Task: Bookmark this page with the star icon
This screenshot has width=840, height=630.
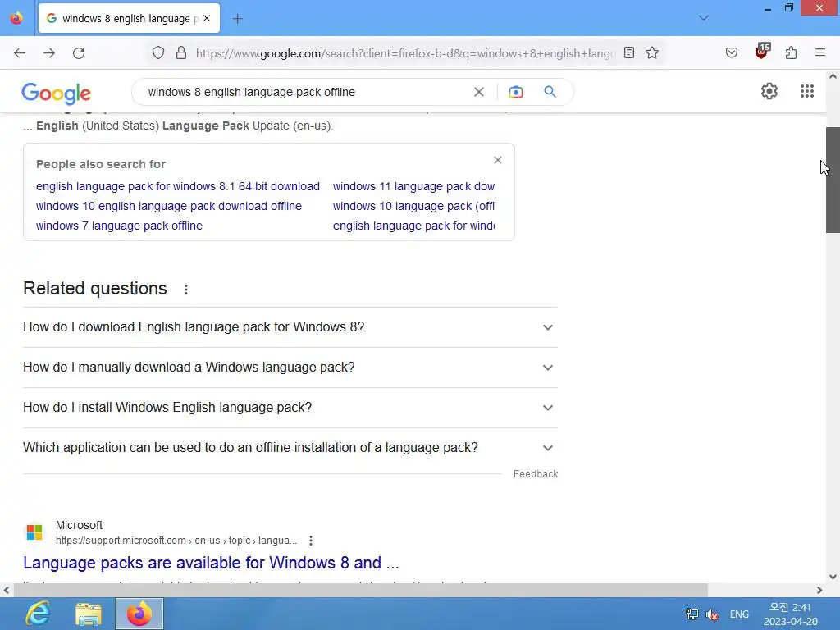Action: click(x=652, y=53)
